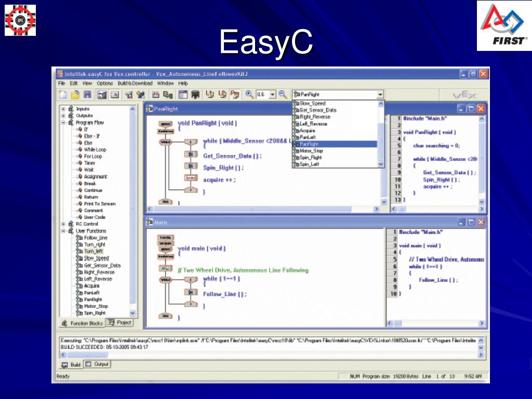Image resolution: width=532 pixels, height=399 pixels.
Task: Expand the Inputs tree node
Action: [63, 109]
